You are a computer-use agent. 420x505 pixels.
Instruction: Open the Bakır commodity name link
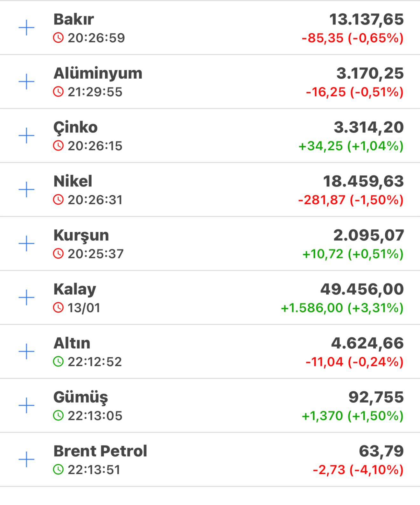click(73, 19)
